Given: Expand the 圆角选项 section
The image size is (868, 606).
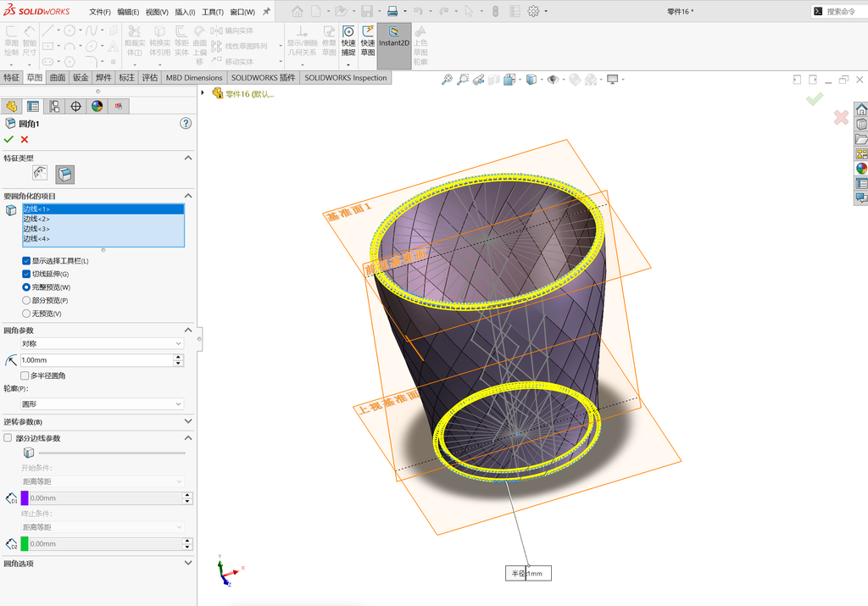Looking at the screenshot, I should pos(188,563).
